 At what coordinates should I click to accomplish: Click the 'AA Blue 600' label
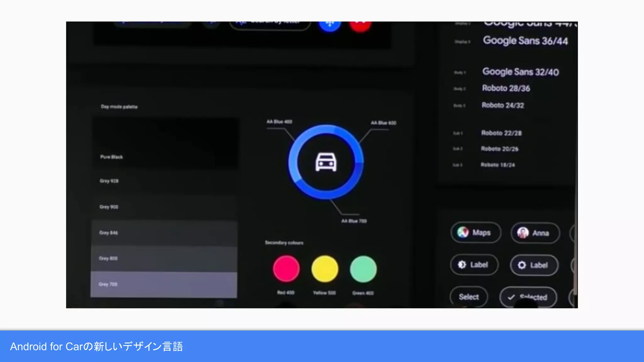click(383, 123)
